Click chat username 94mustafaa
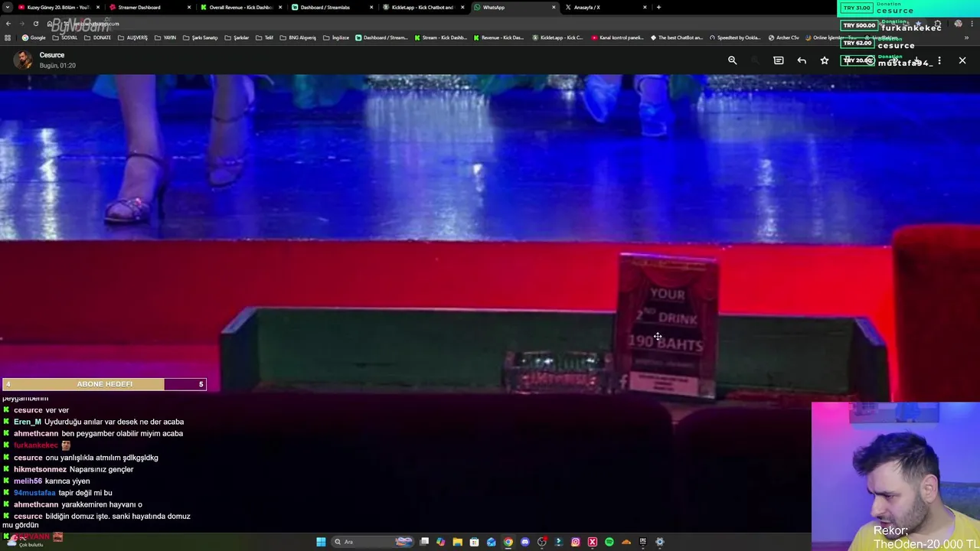This screenshot has height=551, width=980. coord(34,493)
